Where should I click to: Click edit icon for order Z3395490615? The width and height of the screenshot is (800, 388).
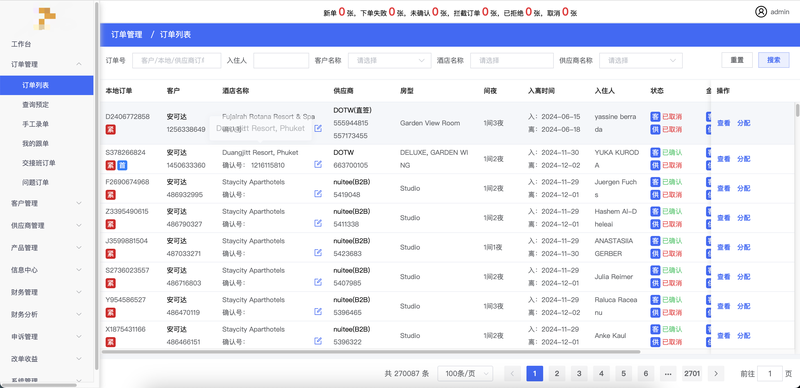pos(318,223)
